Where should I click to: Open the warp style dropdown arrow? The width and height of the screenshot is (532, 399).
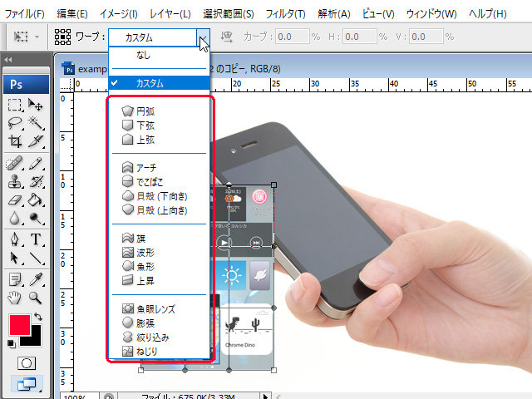pos(203,37)
